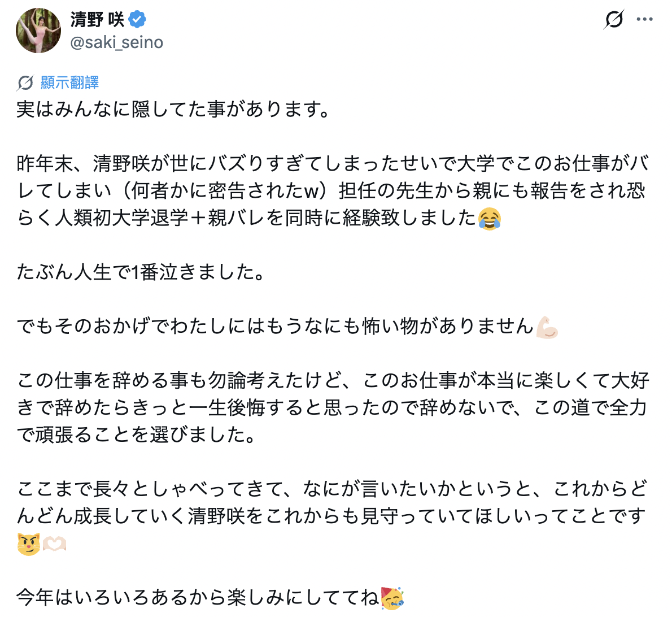The image size is (672, 617).
Task: Open the three-dot more options menu
Action: pyautogui.click(x=644, y=20)
